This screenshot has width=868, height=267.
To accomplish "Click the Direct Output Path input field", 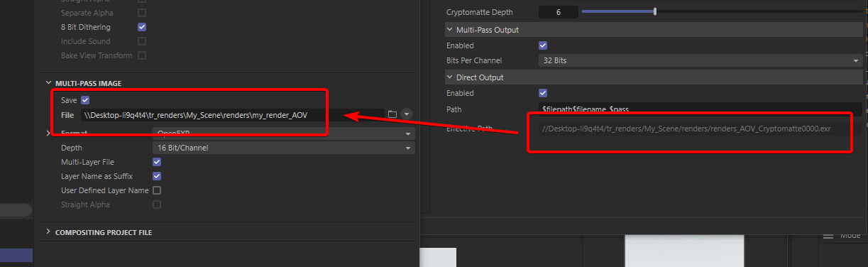I will pyautogui.click(x=701, y=109).
